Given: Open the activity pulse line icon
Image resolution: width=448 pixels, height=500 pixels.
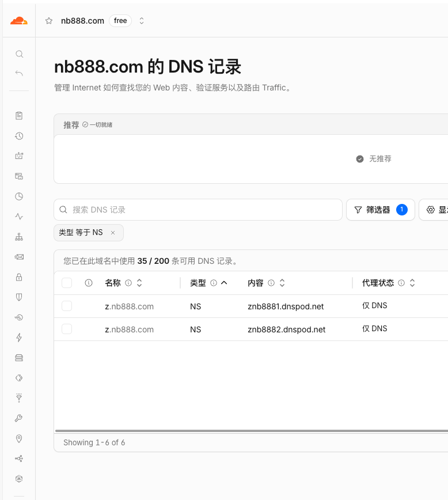Looking at the screenshot, I should pos(19,217).
